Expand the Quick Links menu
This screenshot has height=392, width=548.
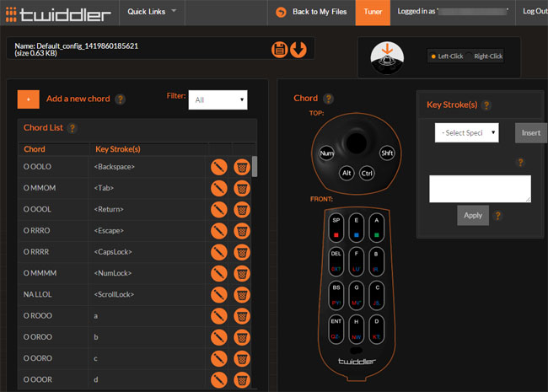coord(152,13)
